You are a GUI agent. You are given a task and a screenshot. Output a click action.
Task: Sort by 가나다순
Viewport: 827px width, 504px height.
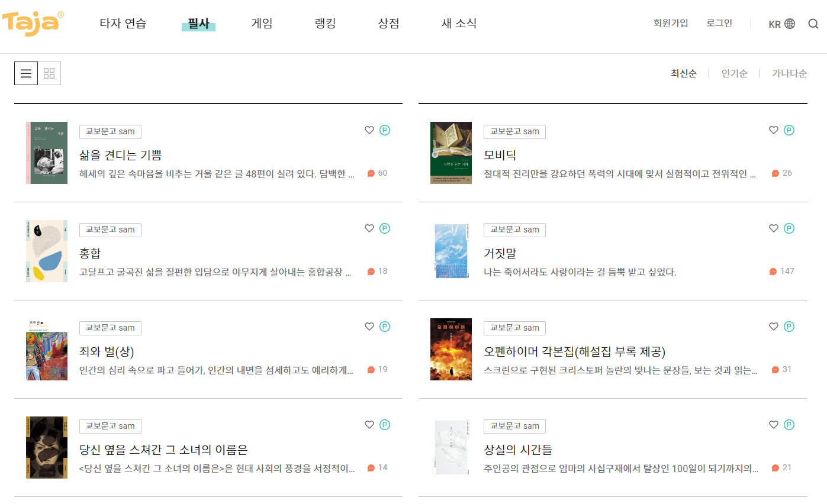(x=789, y=73)
